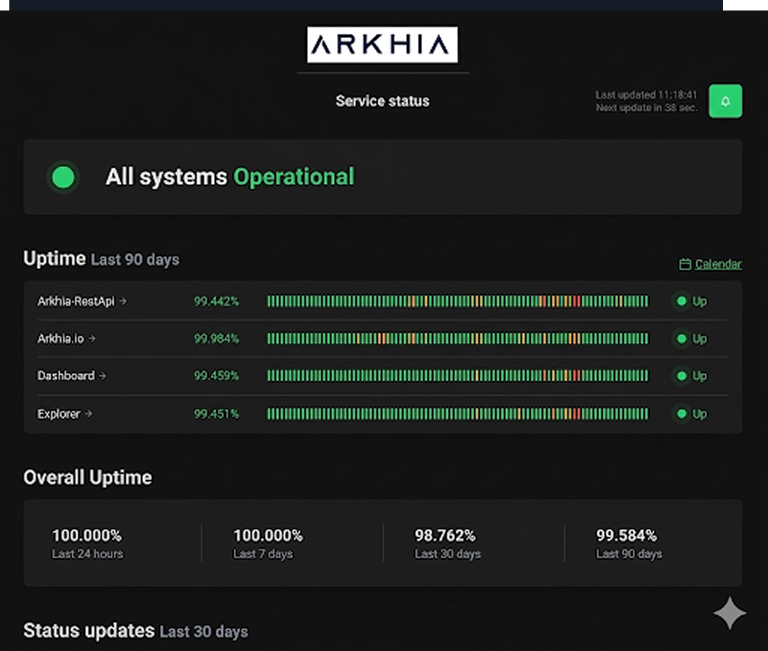The width and height of the screenshot is (768, 651).
Task: Open the Arkhia-RestApi service details
Action: click(x=82, y=301)
